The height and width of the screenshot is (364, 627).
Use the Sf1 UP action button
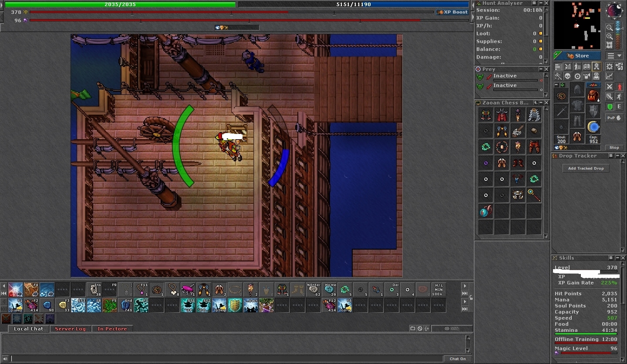[189, 304]
